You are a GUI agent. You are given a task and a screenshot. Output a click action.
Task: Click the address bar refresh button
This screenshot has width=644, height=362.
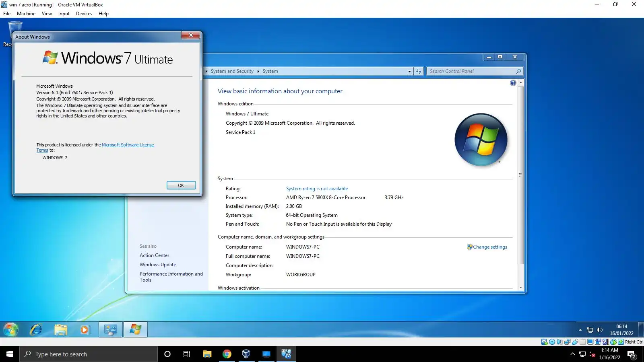pyautogui.click(x=419, y=71)
